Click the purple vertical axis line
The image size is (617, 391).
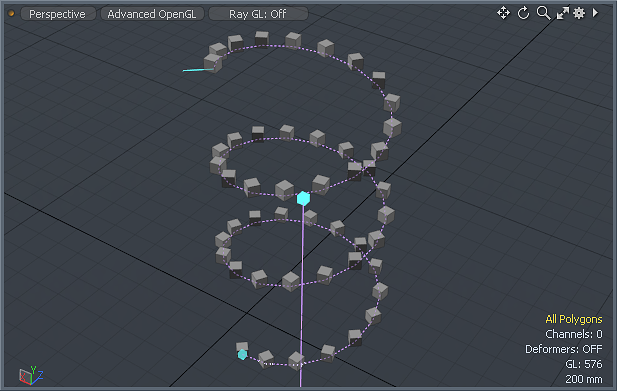click(x=302, y=295)
